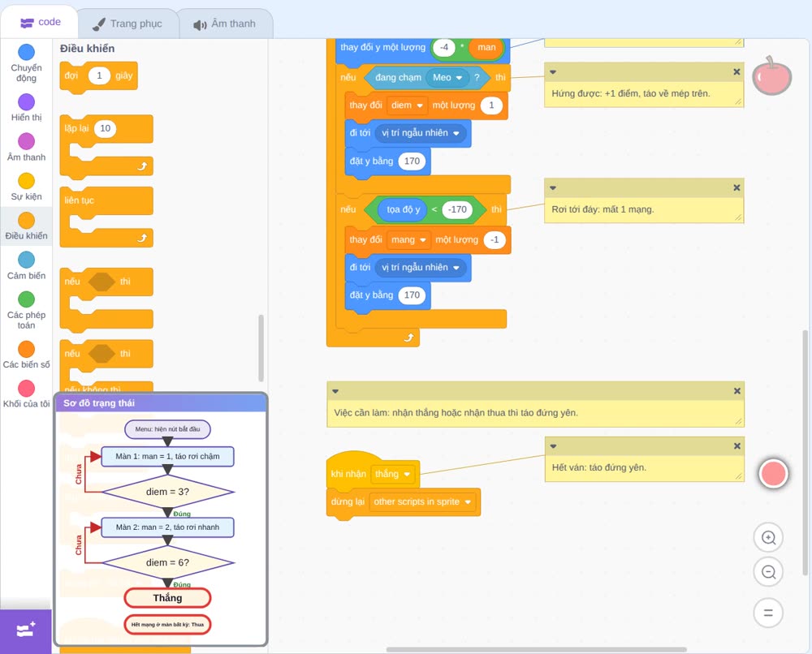This screenshot has width=812, height=654.
Task: Open the Âm thanh block category circle
Action: pos(27,140)
